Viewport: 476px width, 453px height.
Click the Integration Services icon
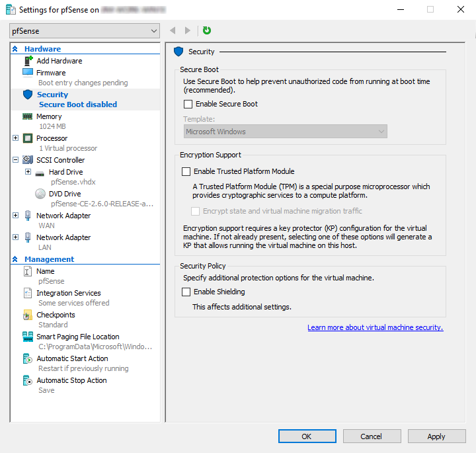28,293
